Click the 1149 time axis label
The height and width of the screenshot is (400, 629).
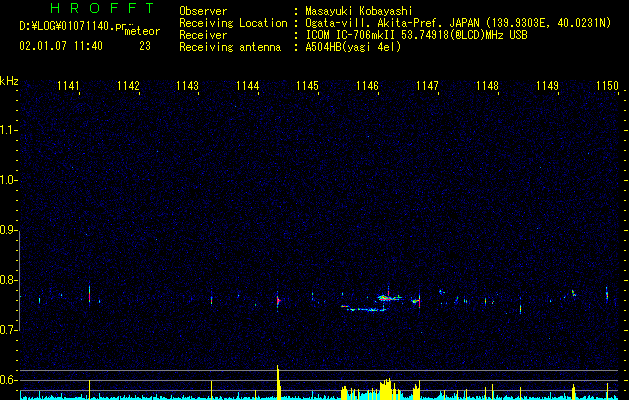[547, 85]
